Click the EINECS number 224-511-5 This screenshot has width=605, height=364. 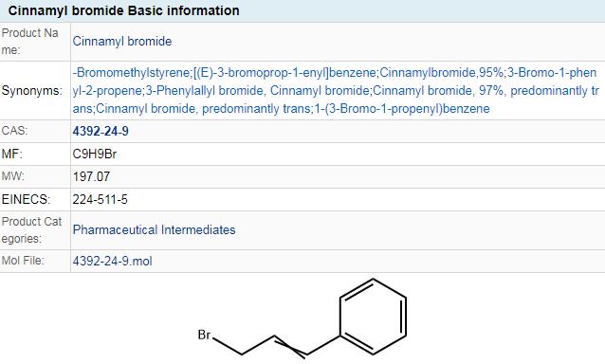coord(100,200)
